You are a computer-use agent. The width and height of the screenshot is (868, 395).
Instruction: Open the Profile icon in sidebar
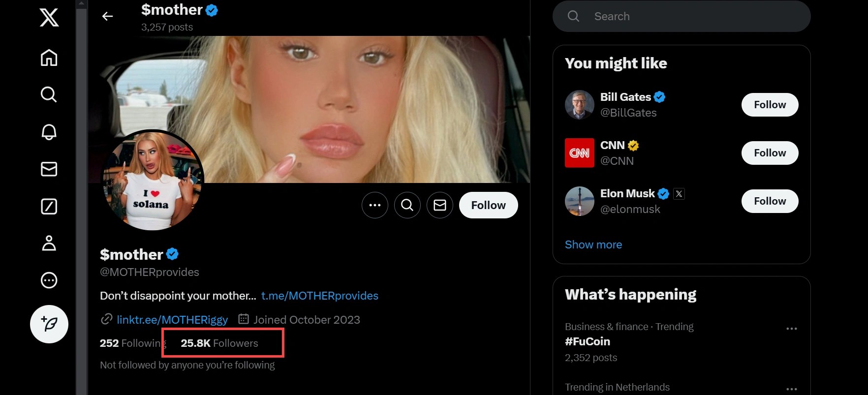49,243
